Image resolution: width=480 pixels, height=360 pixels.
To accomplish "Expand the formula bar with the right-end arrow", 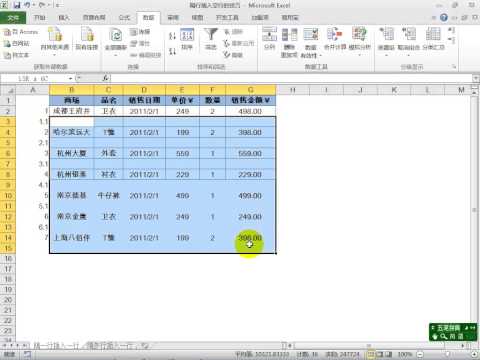I will click(x=476, y=78).
